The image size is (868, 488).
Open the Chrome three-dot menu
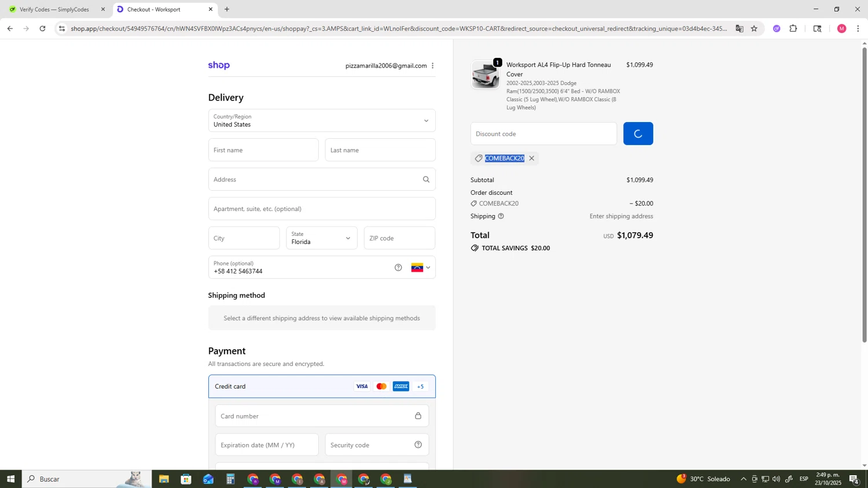coord(858,28)
